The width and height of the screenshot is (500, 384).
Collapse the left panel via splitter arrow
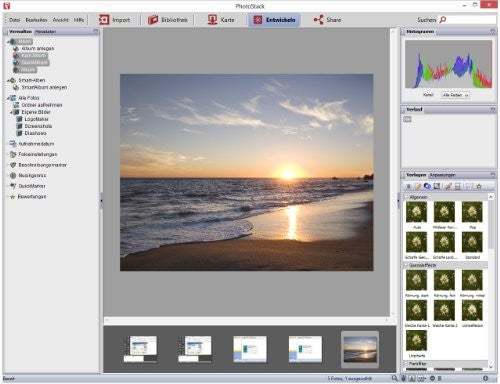point(101,201)
